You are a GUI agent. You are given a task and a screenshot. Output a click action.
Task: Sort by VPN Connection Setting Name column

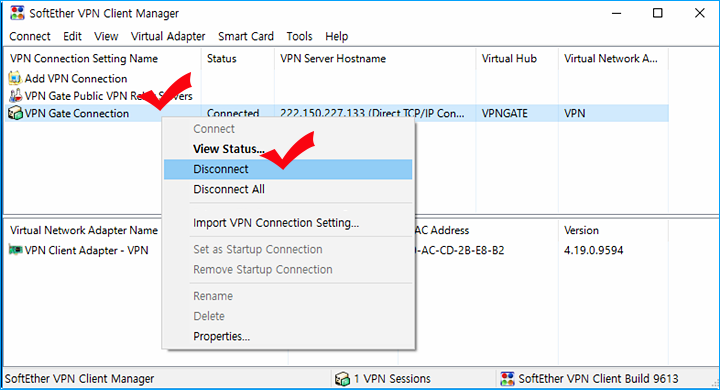pos(103,58)
